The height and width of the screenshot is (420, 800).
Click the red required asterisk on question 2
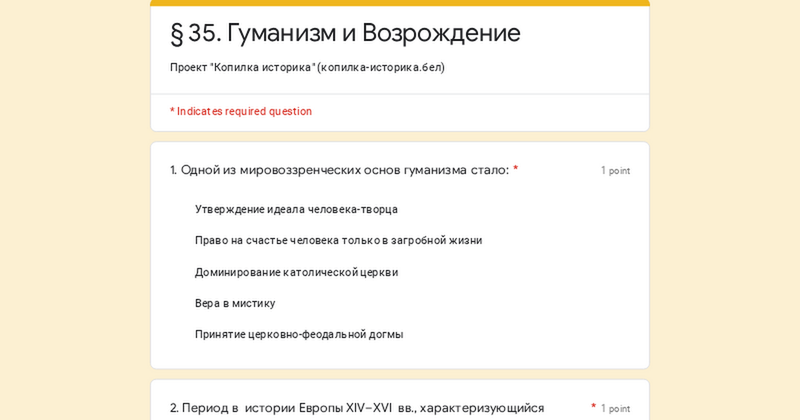pyautogui.click(x=594, y=406)
